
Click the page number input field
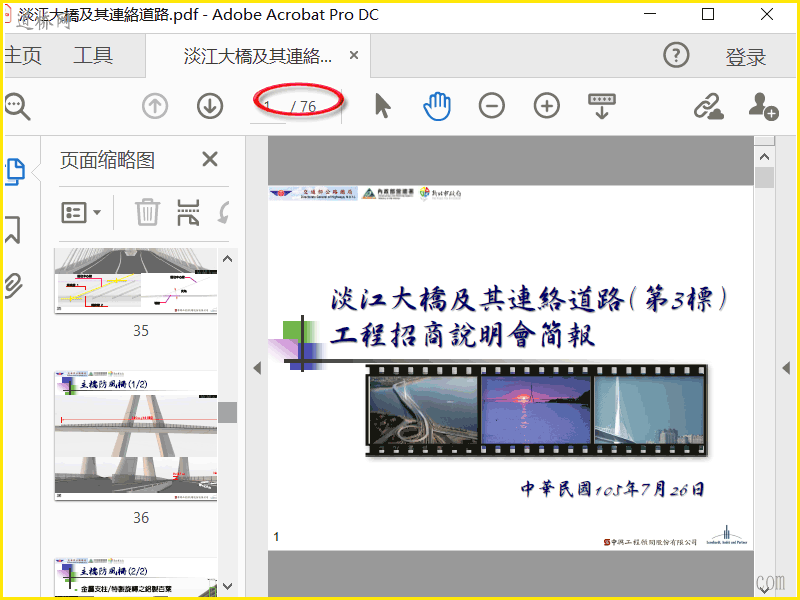pos(268,107)
